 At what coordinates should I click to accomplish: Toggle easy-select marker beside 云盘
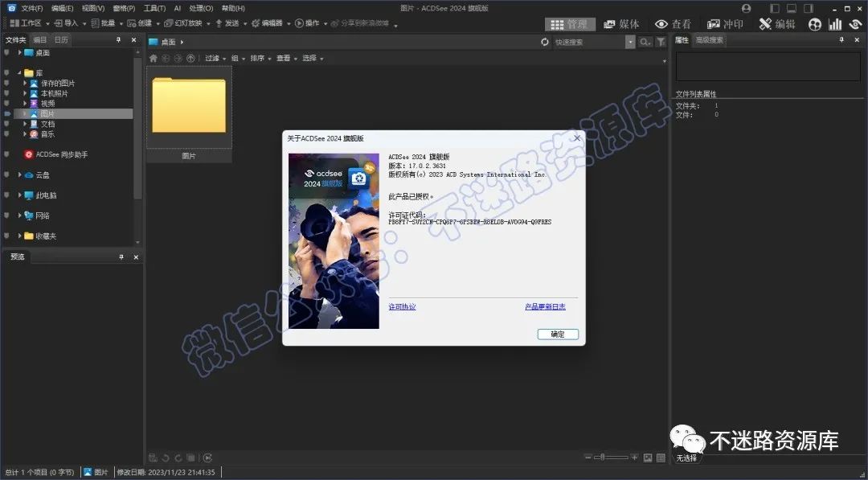[x=6, y=174]
